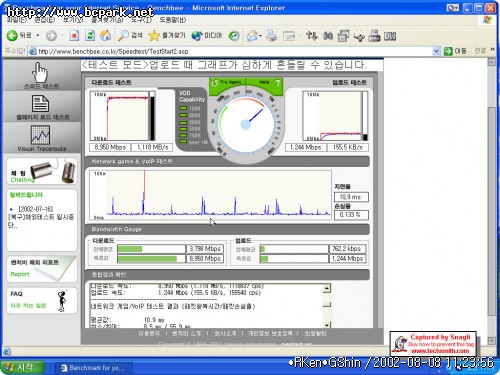Click the 회사소개 footer link
This screenshot has width=500, height=375.
[225, 333]
